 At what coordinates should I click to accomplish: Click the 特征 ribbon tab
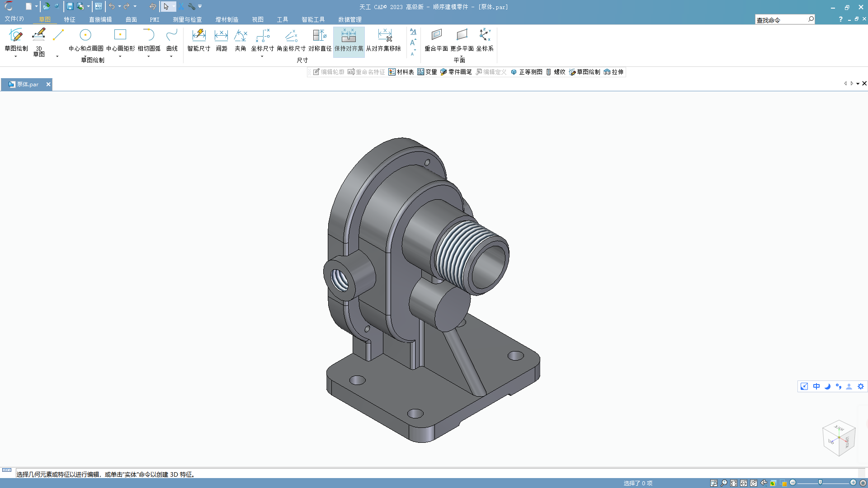click(x=69, y=19)
